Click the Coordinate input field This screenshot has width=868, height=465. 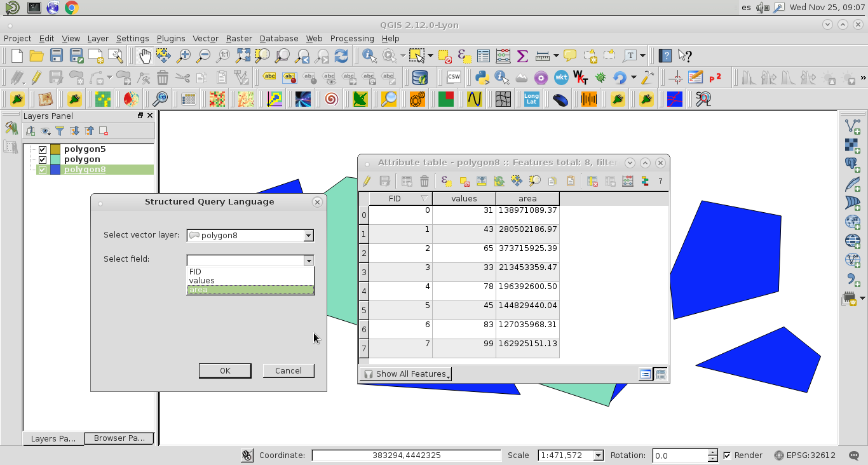click(407, 455)
